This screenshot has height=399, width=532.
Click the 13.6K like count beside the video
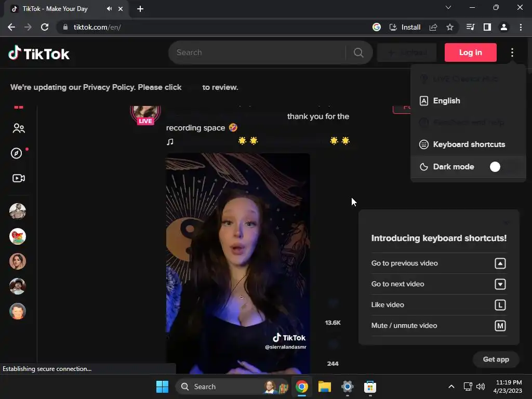332,323
